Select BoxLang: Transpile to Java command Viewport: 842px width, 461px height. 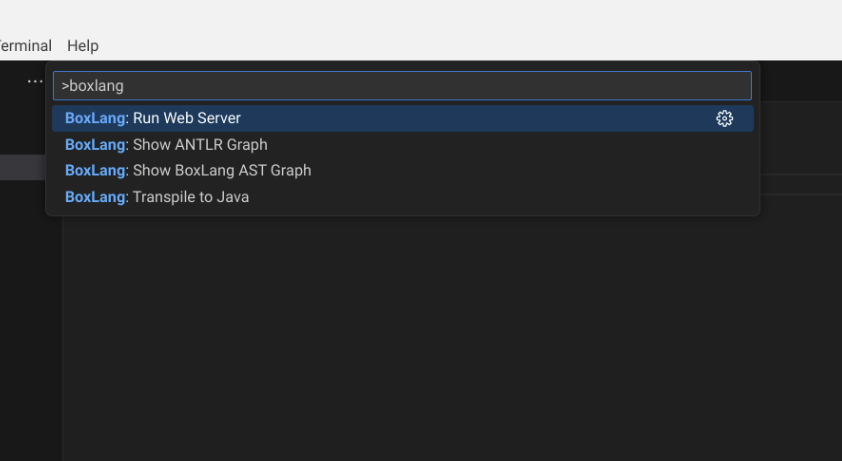[190, 197]
